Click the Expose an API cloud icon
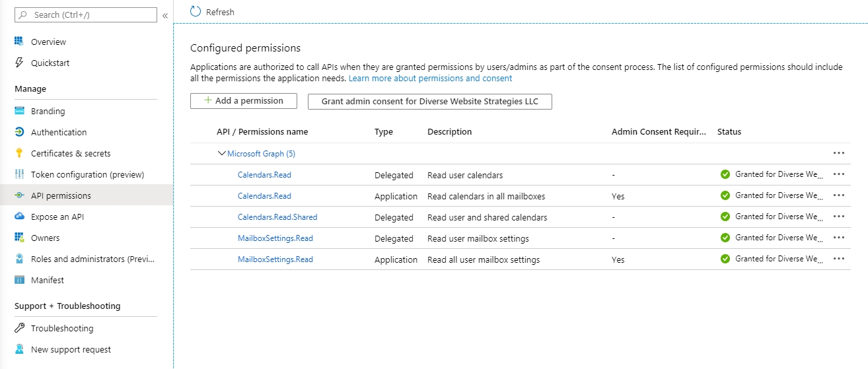Screen dimensions: 868x369 click(19, 217)
